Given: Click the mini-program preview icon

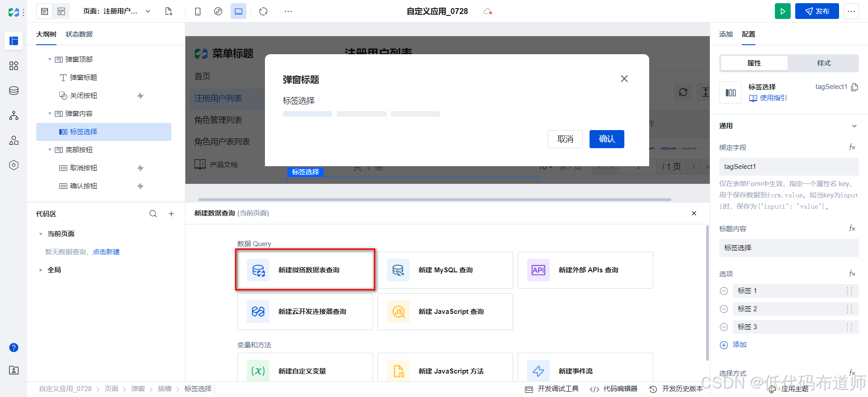Looking at the screenshot, I should pos(218,11).
